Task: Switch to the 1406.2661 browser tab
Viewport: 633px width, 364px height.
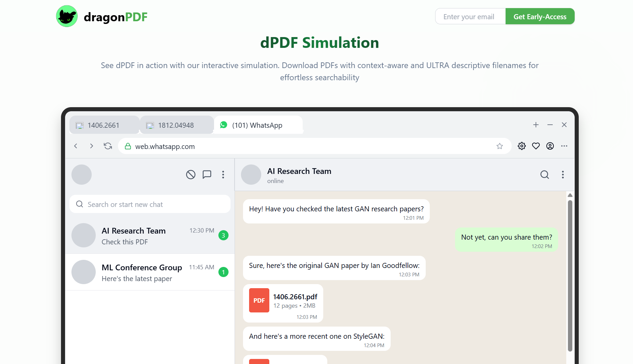Action: coord(104,125)
